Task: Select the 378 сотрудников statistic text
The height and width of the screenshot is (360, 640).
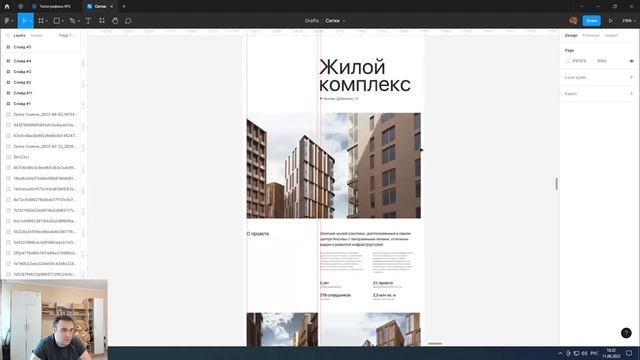Action: tap(335, 295)
